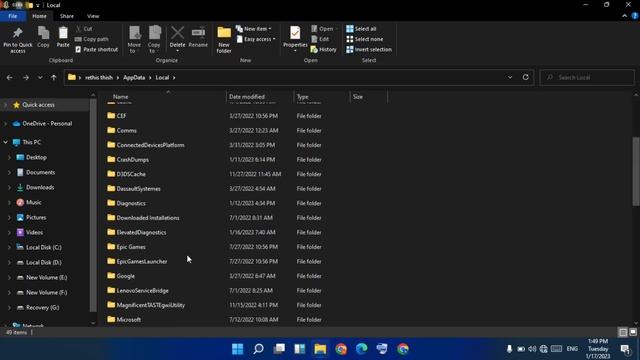Sort by Name column header
640x360 pixels.
pyautogui.click(x=120, y=97)
